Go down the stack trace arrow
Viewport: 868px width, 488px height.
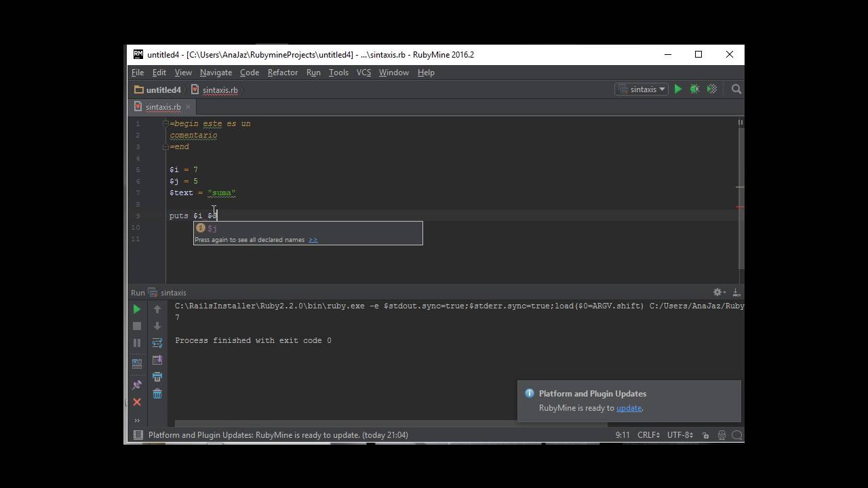pyautogui.click(x=157, y=326)
